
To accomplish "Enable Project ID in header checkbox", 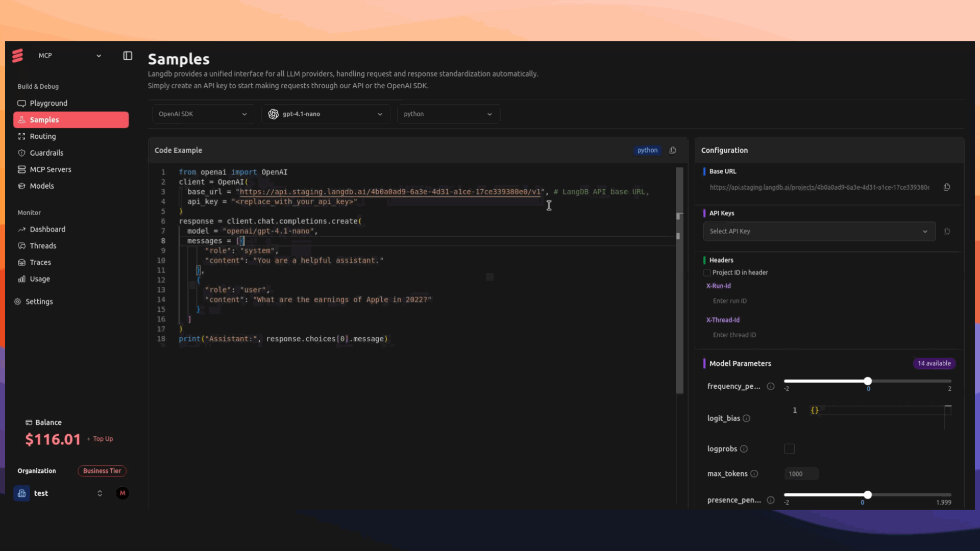I will (x=707, y=273).
